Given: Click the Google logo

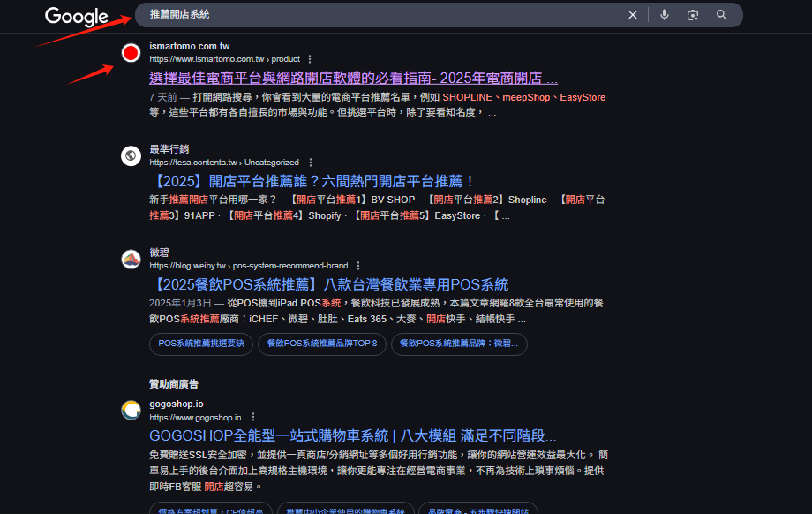Looking at the screenshot, I should [x=77, y=16].
